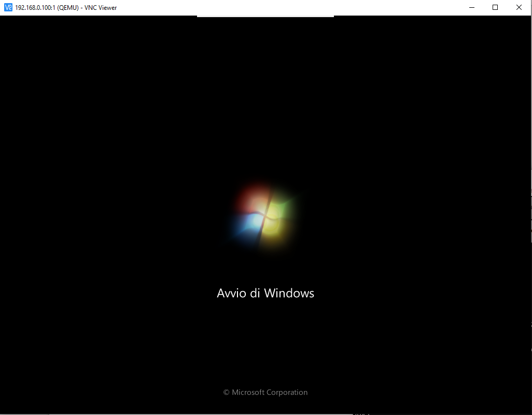Screen dimensions: 532x415
Task: Click the VNC Viewer app icon in title bar
Action: (x=8, y=7)
